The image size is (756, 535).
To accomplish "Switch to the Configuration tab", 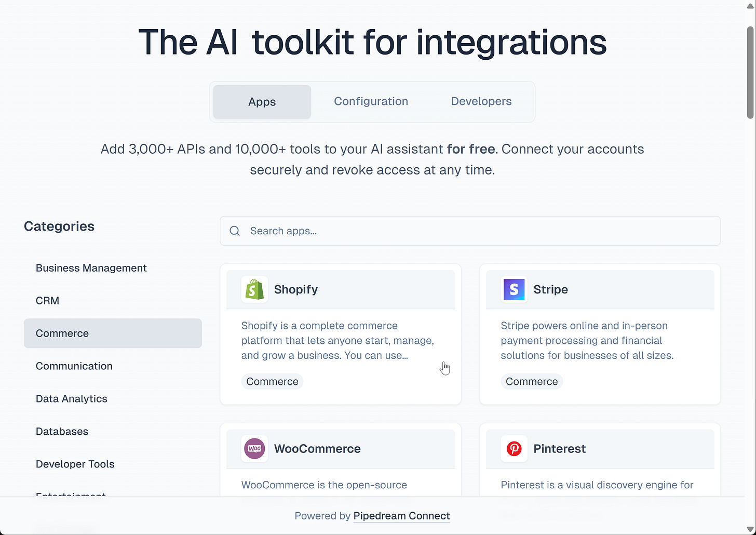I will coord(371,101).
